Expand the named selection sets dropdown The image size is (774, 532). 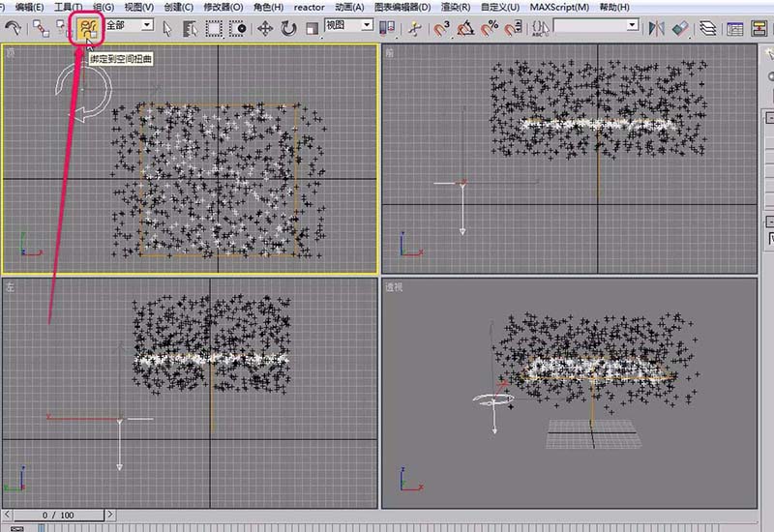(x=633, y=25)
